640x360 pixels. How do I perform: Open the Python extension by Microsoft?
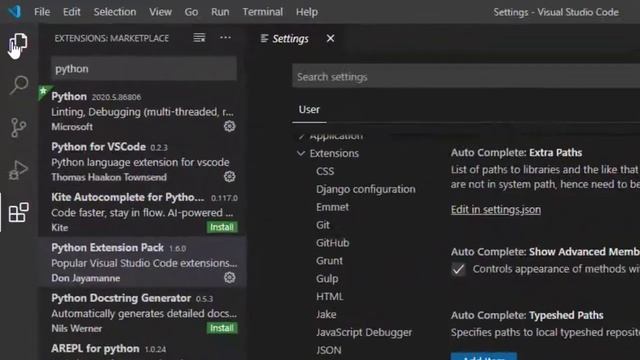click(x=143, y=111)
